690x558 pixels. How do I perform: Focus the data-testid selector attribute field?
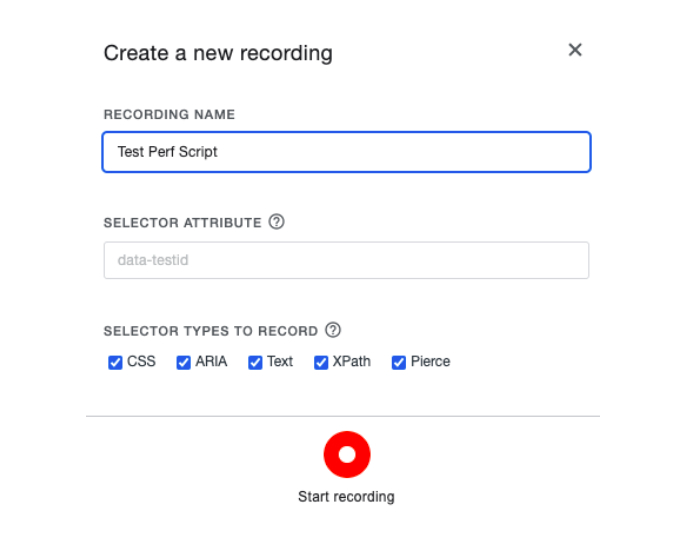(x=346, y=260)
